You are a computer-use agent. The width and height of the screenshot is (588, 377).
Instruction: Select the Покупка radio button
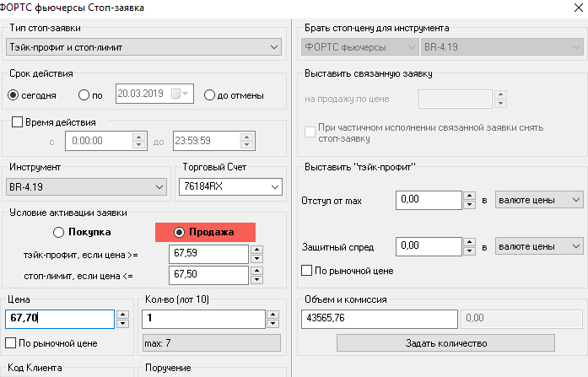(58, 232)
